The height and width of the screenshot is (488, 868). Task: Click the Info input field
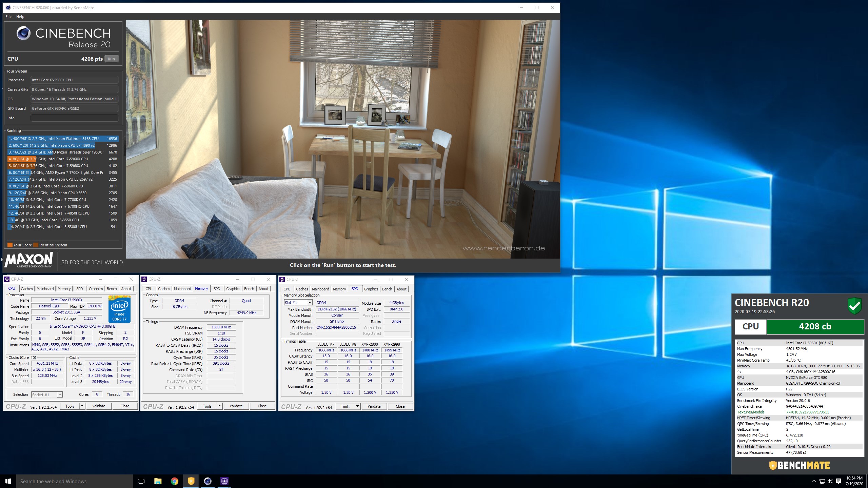coord(74,118)
